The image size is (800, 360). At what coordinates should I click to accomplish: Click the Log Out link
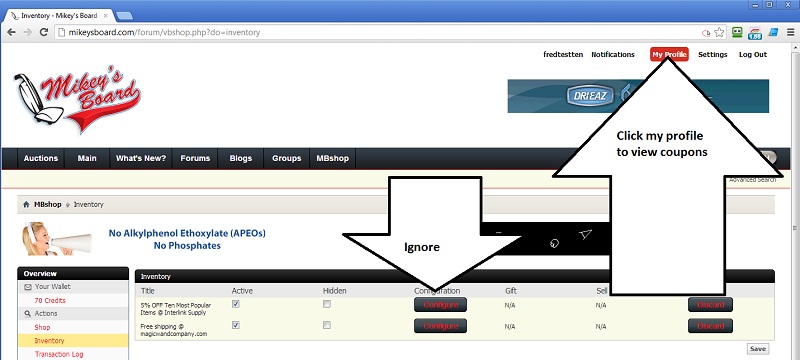point(753,55)
